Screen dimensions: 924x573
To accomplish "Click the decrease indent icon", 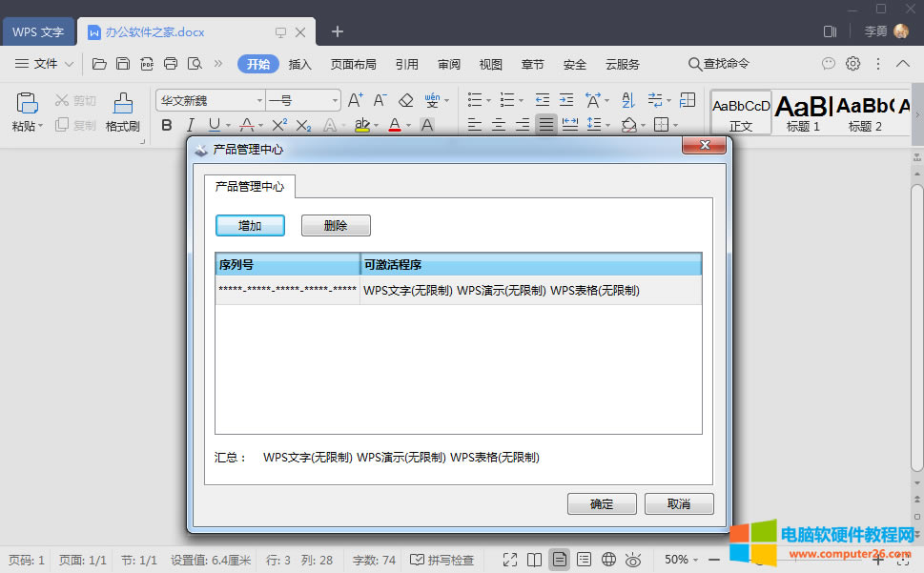I will pos(543,100).
